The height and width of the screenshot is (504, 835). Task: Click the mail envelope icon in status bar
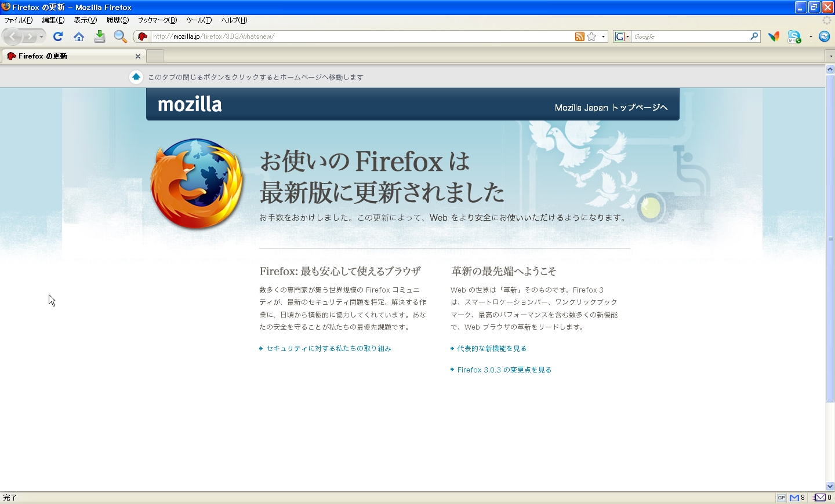pyautogui.click(x=819, y=498)
